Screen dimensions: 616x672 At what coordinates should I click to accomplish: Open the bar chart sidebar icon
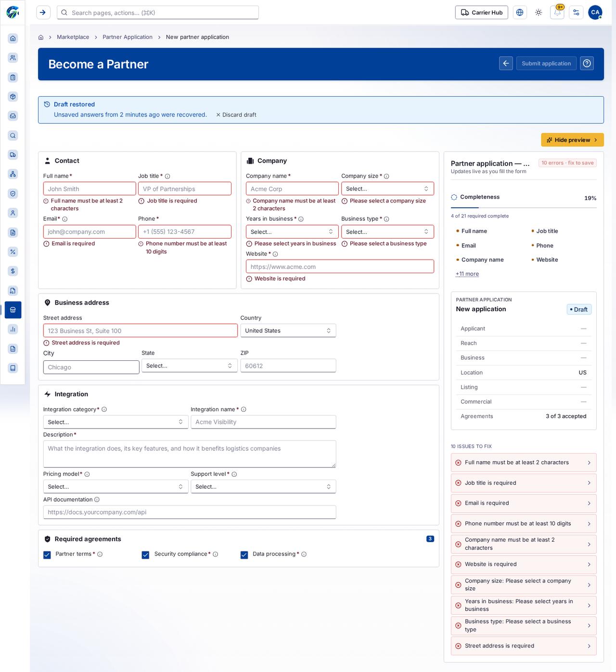click(13, 329)
